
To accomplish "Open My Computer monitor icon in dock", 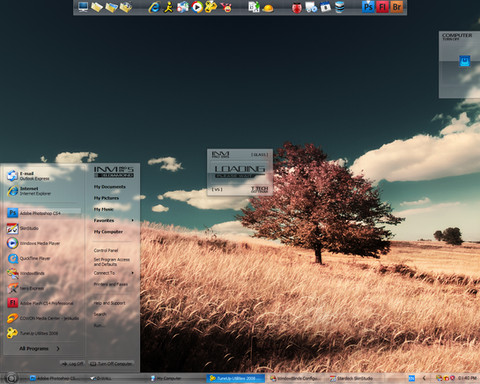I will (83, 7).
